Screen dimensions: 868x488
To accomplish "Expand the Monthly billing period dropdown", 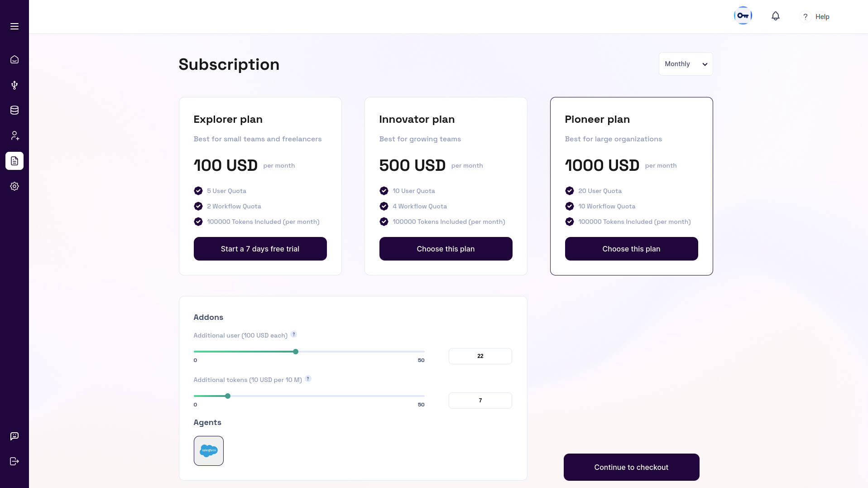I will click(686, 64).
